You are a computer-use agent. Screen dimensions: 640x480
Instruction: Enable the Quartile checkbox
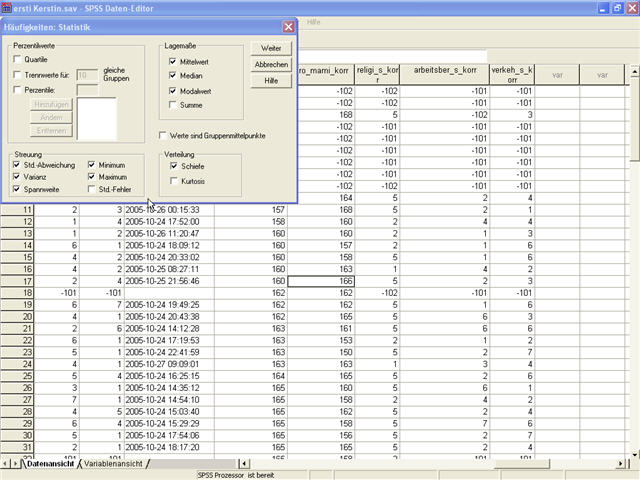(x=18, y=60)
